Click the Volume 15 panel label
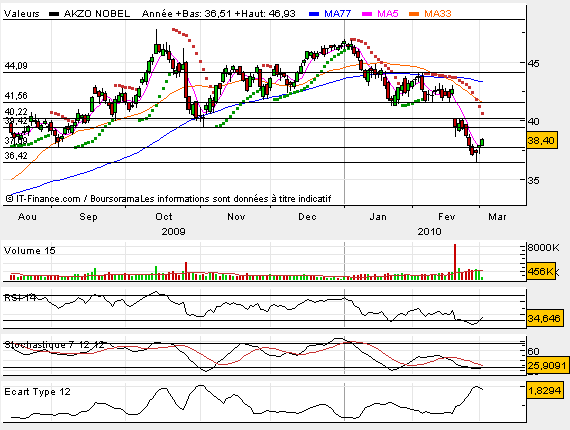The image size is (570, 430). [x=29, y=251]
